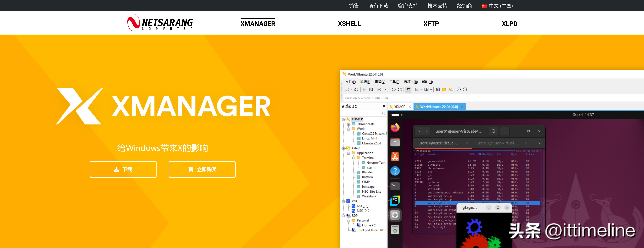The height and width of the screenshot is (248, 644).
Task: Collapse the XDMCP tree node
Action: point(343,119)
